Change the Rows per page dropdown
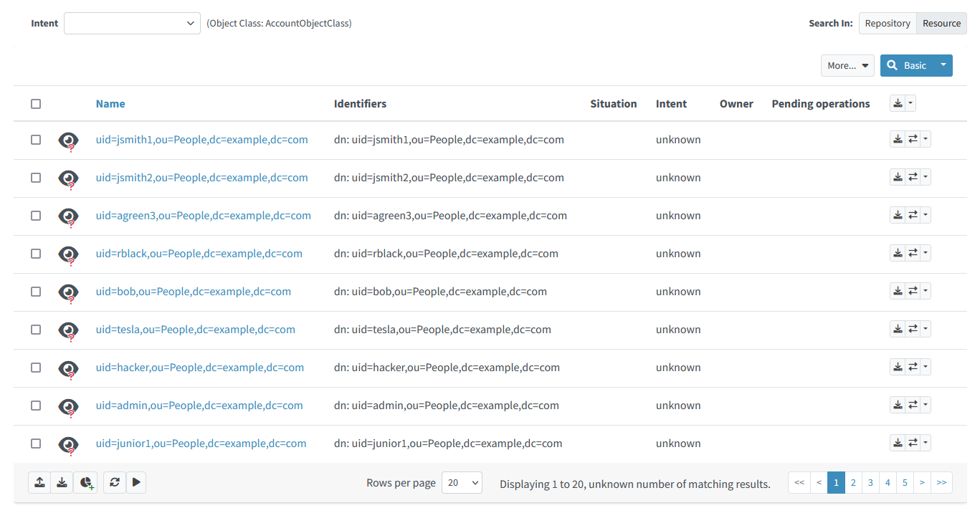 coord(462,482)
